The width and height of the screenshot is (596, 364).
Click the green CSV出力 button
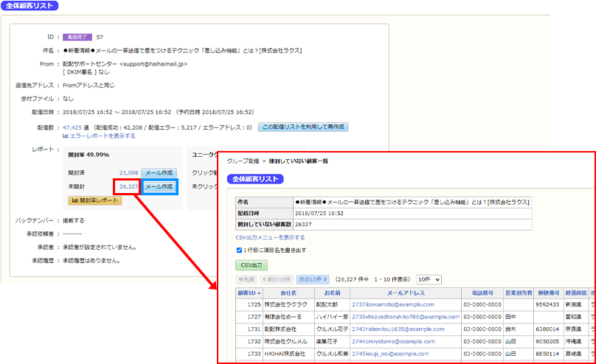252,265
